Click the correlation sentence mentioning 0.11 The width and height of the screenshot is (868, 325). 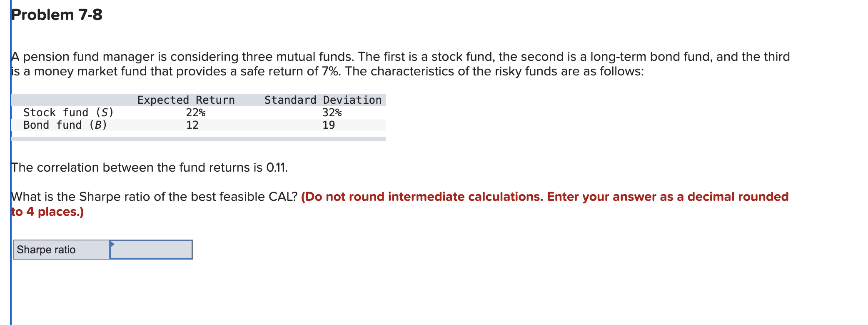(x=149, y=167)
